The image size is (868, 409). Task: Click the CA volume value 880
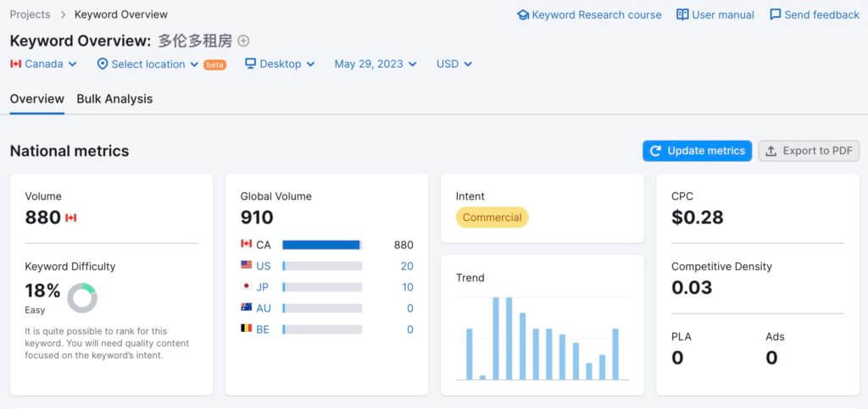(x=403, y=245)
